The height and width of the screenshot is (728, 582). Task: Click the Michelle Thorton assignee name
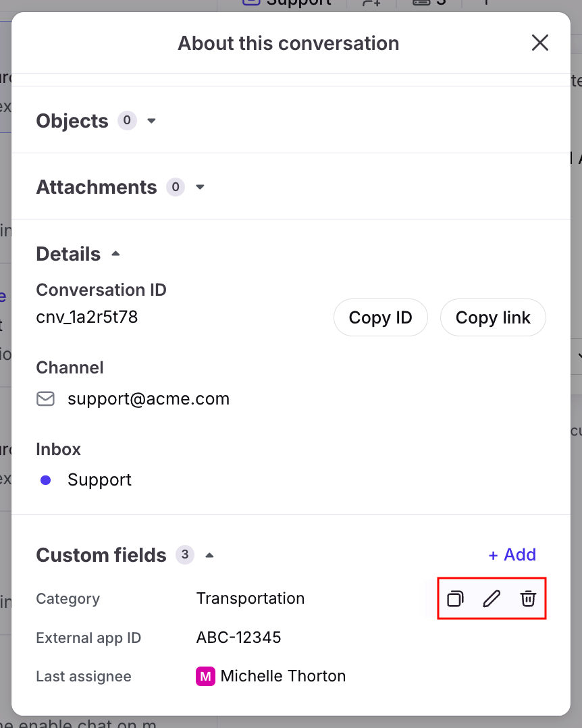click(283, 676)
